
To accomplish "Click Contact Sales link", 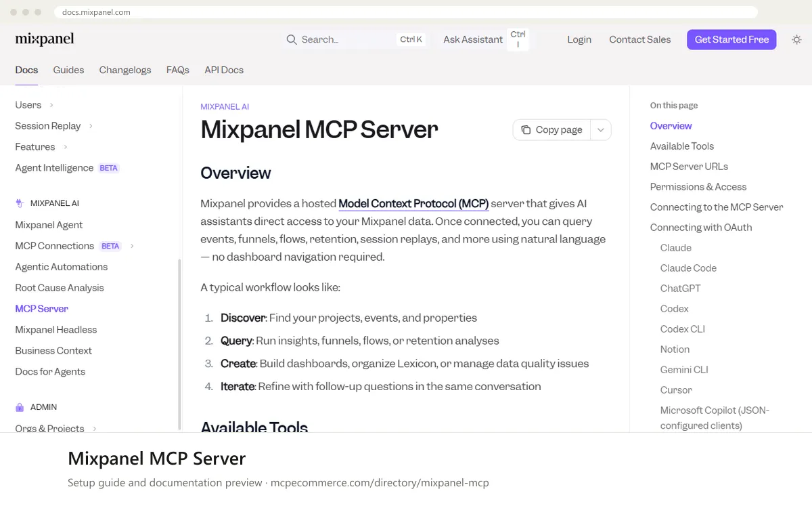I will click(x=640, y=39).
